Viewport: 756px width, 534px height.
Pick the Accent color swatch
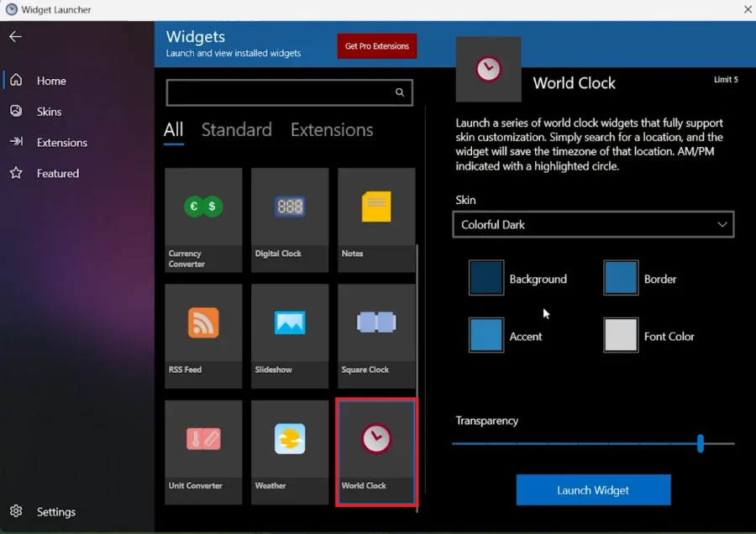pyautogui.click(x=486, y=335)
